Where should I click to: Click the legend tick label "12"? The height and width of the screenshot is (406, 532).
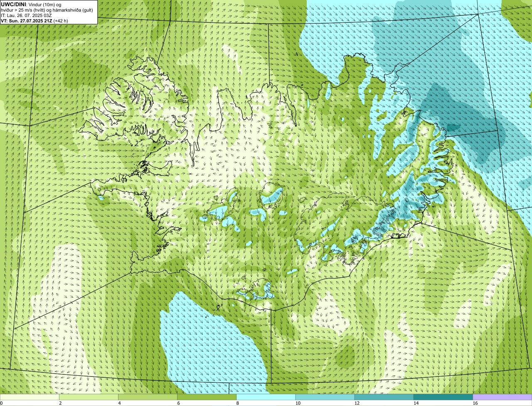click(x=357, y=403)
